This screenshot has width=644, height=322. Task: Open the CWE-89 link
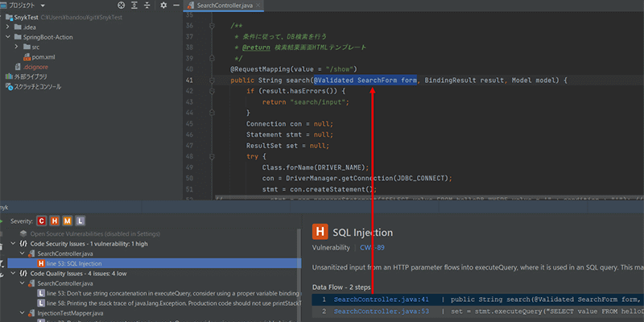(372, 248)
